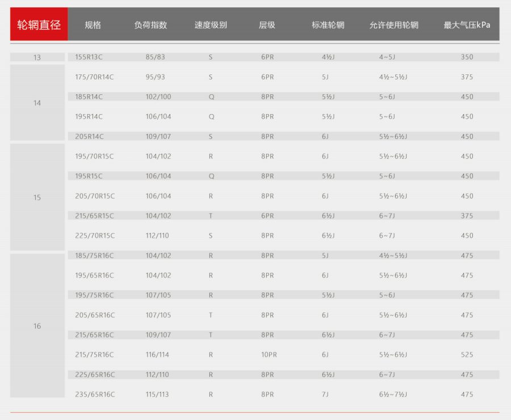Click spec 195R15C
The width and height of the screenshot is (511, 420).
pyautogui.click(x=89, y=177)
